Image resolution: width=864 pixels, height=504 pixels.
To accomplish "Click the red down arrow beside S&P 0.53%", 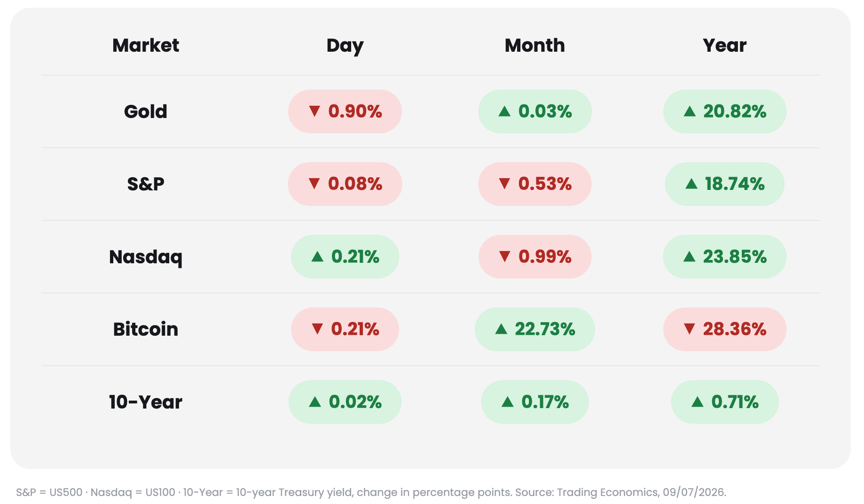I will (504, 184).
